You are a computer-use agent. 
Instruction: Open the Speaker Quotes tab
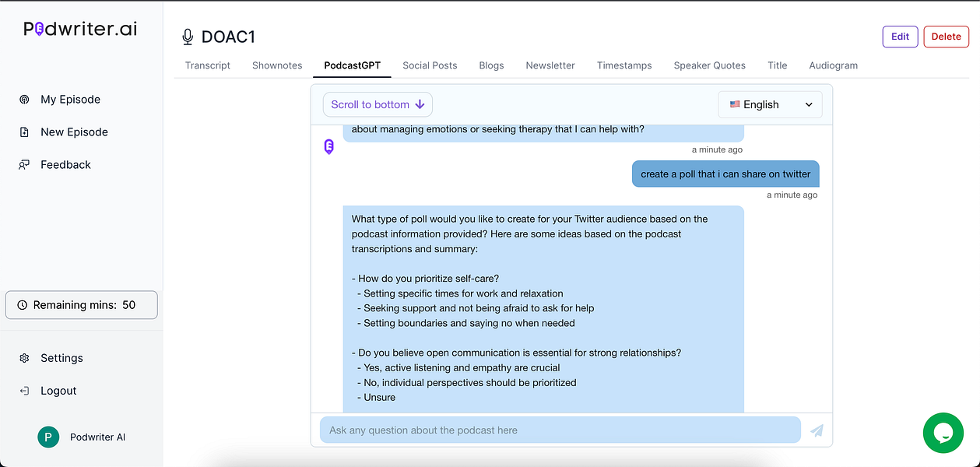709,65
